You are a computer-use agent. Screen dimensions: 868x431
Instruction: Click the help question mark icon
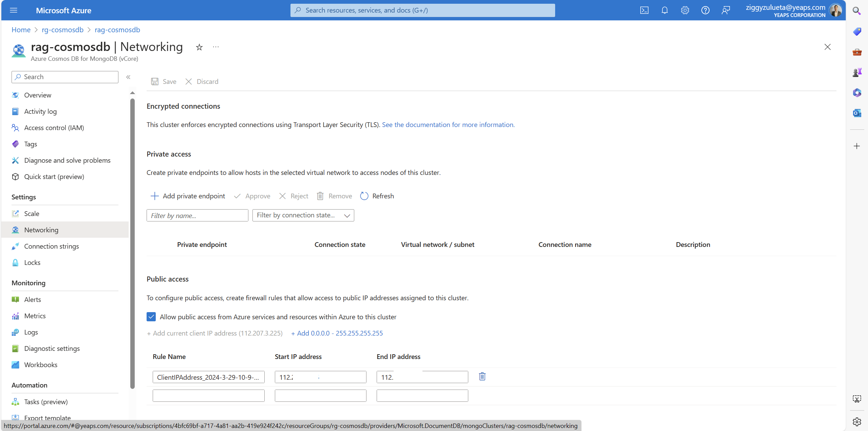tap(705, 10)
